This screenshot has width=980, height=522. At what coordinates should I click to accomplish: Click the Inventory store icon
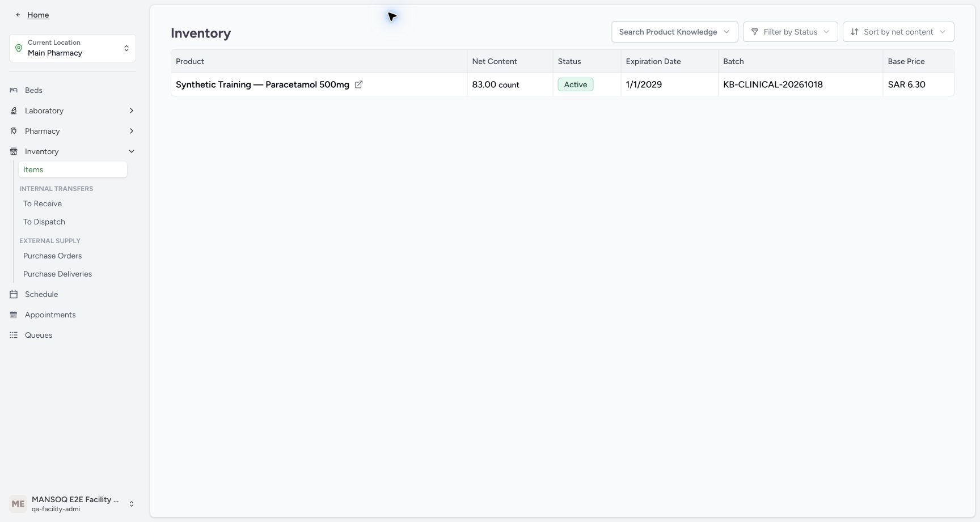point(14,151)
